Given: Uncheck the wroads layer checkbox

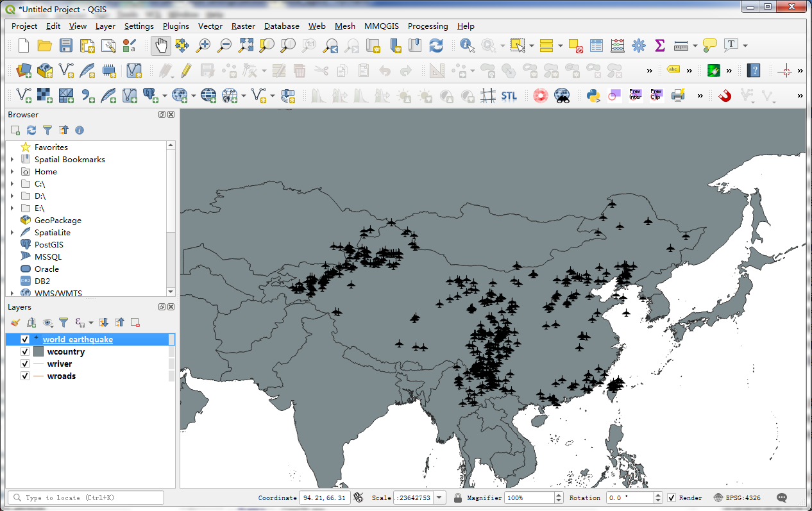Looking at the screenshot, I should [x=25, y=376].
